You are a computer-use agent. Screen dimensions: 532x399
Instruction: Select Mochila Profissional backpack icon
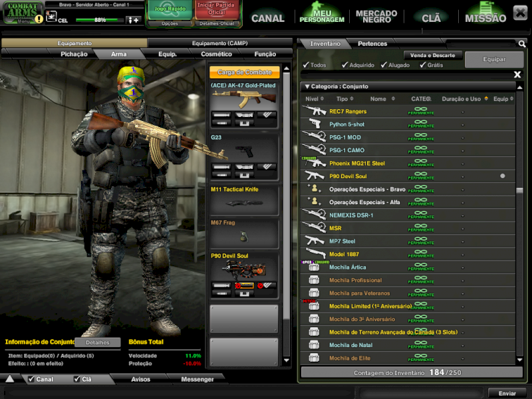pos(314,280)
